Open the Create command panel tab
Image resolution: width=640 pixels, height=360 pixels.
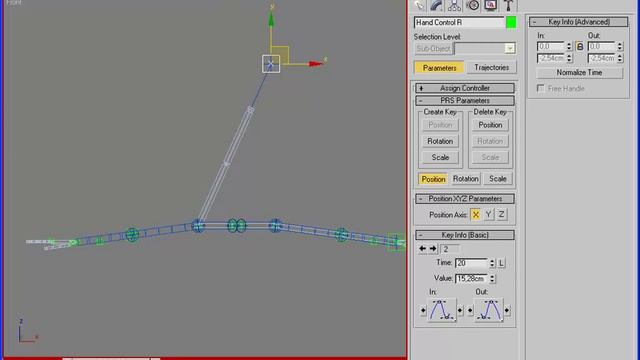coord(420,5)
